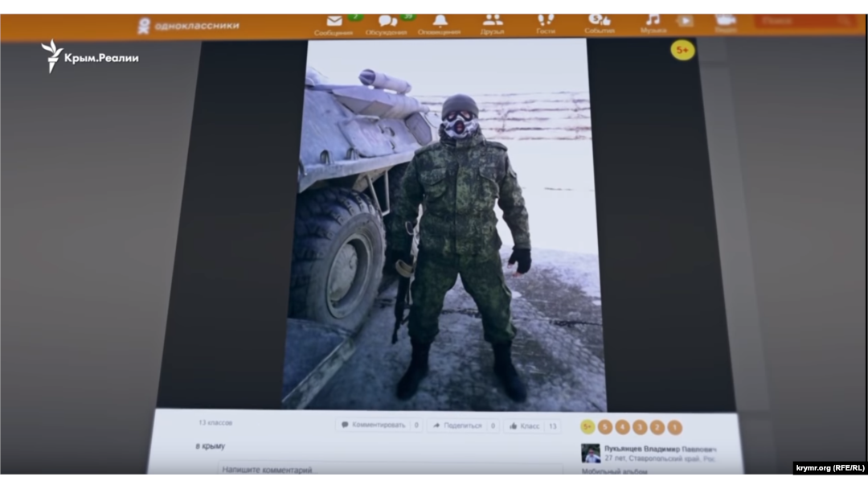Open Гости guests footprints icon
This screenshot has height=489, width=868.
click(545, 25)
